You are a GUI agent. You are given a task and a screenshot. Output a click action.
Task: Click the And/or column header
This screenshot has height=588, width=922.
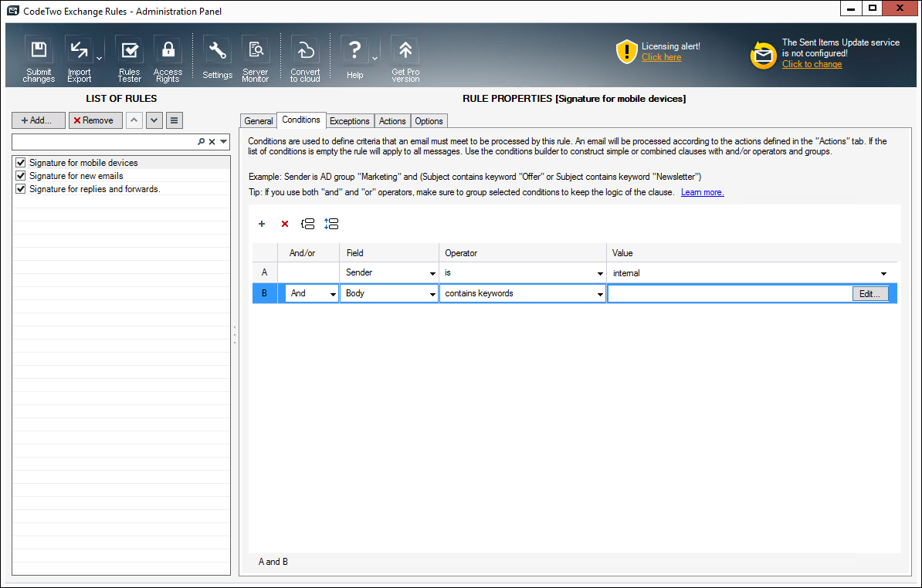tap(309, 253)
